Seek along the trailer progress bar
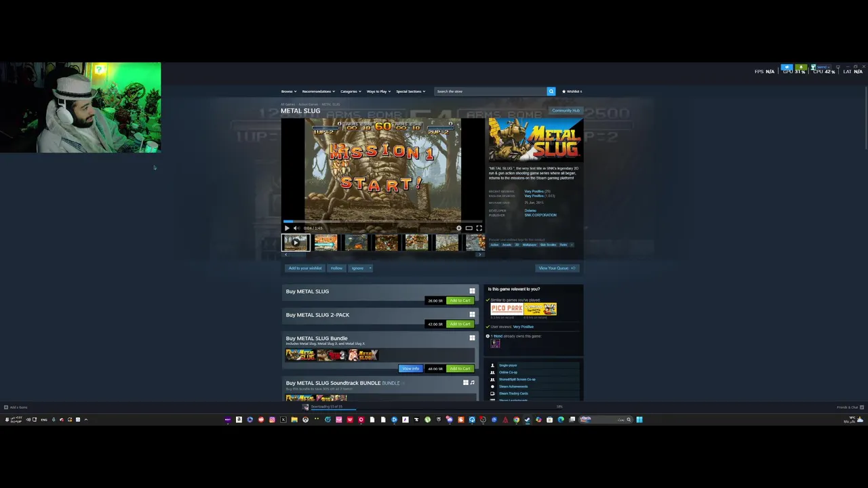The width and height of the screenshot is (868, 488). coord(382,221)
